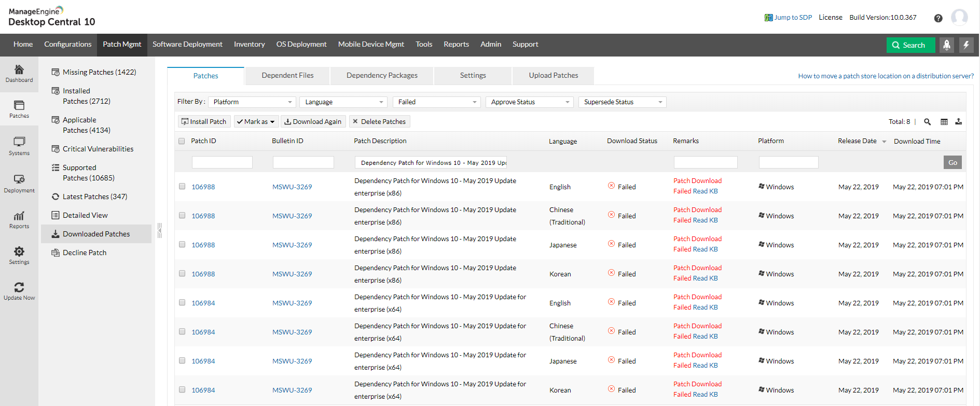Click the Update Now sync icon
980x406 pixels.
[19, 287]
